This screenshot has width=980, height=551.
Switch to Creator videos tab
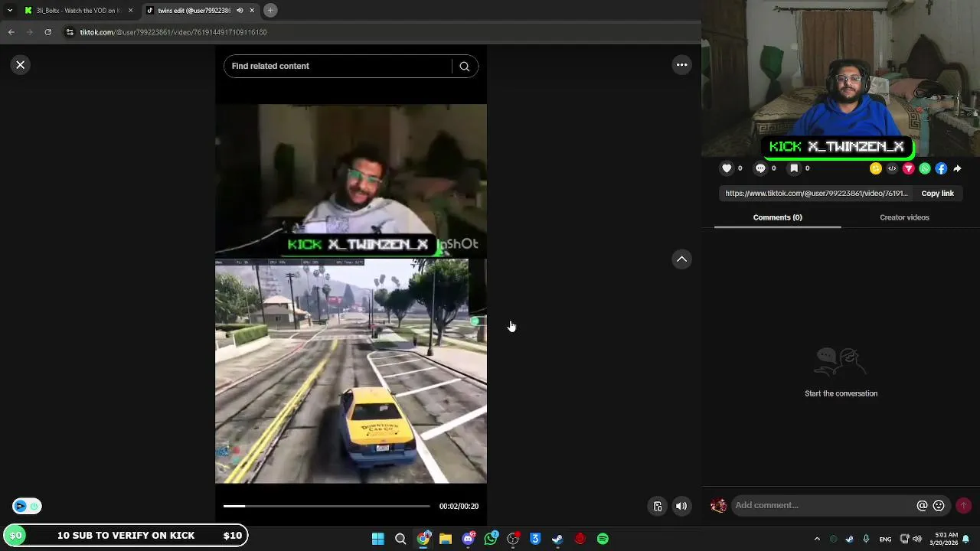(x=904, y=217)
